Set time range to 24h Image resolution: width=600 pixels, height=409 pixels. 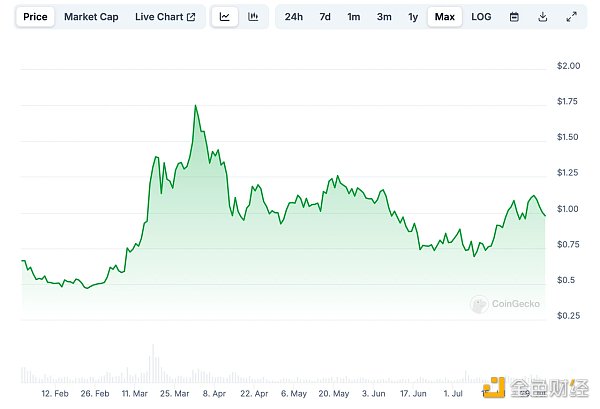pyautogui.click(x=294, y=17)
